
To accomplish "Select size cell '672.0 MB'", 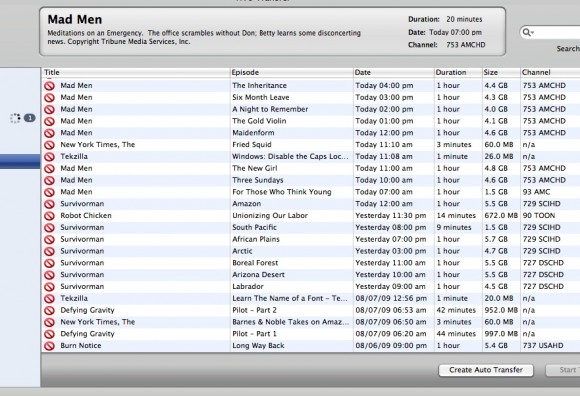I will coord(501,216).
